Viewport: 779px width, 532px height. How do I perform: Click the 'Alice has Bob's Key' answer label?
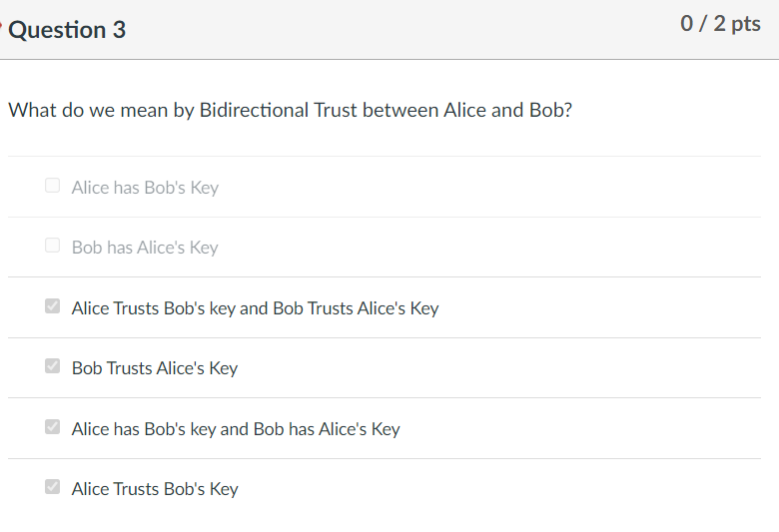pos(145,188)
